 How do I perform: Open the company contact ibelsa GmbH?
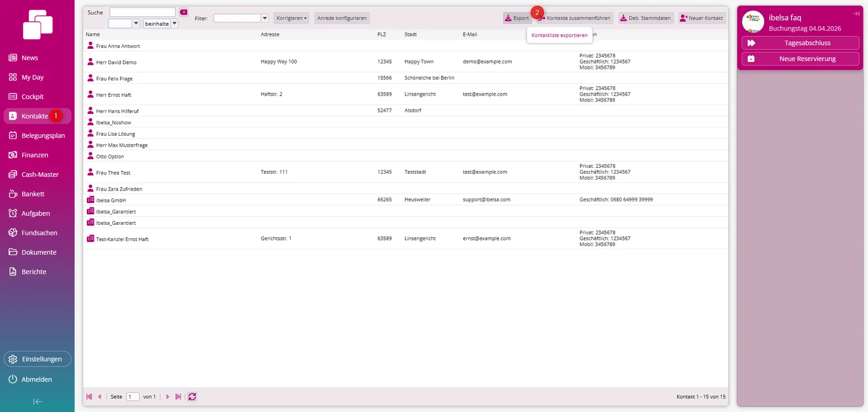pos(111,200)
